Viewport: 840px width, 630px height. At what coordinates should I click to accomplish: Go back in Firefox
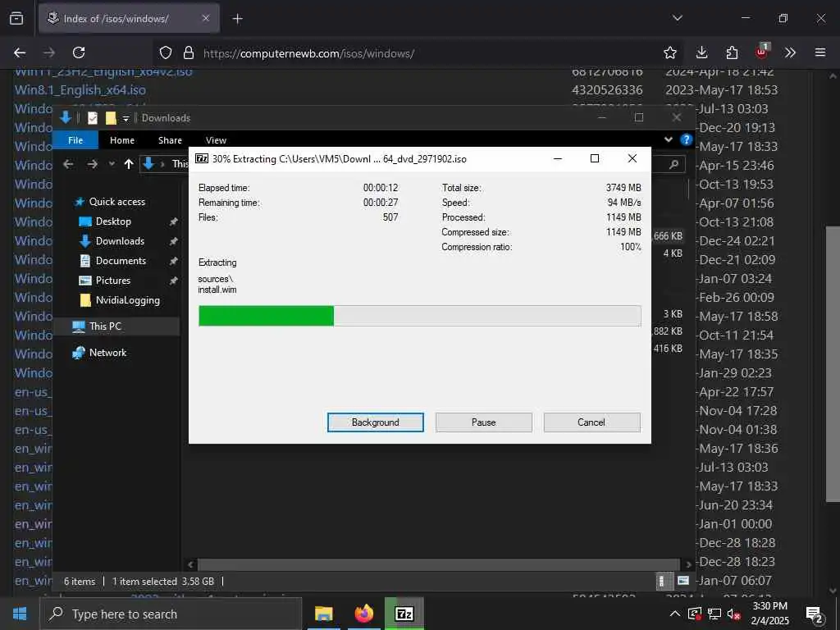pyautogui.click(x=20, y=52)
